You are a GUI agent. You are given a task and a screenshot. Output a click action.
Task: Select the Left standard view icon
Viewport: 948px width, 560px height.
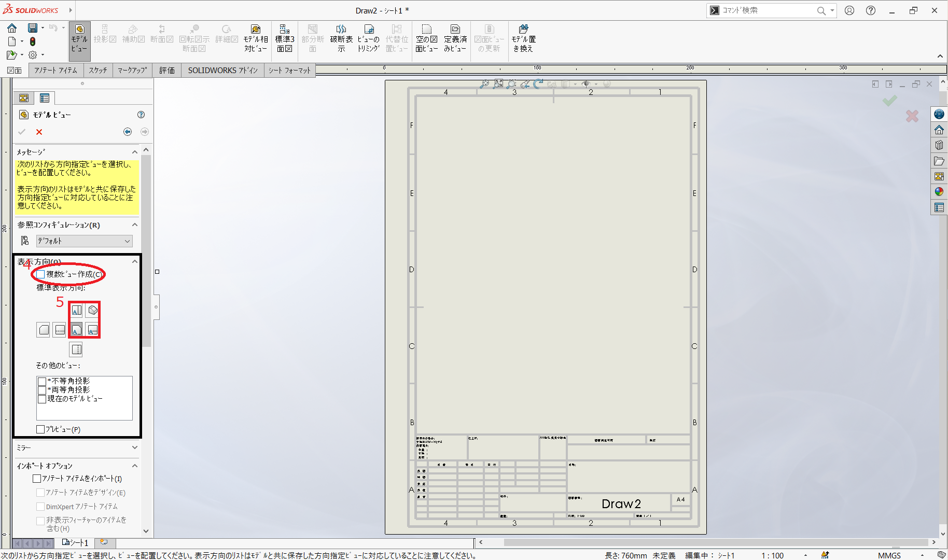coord(60,330)
